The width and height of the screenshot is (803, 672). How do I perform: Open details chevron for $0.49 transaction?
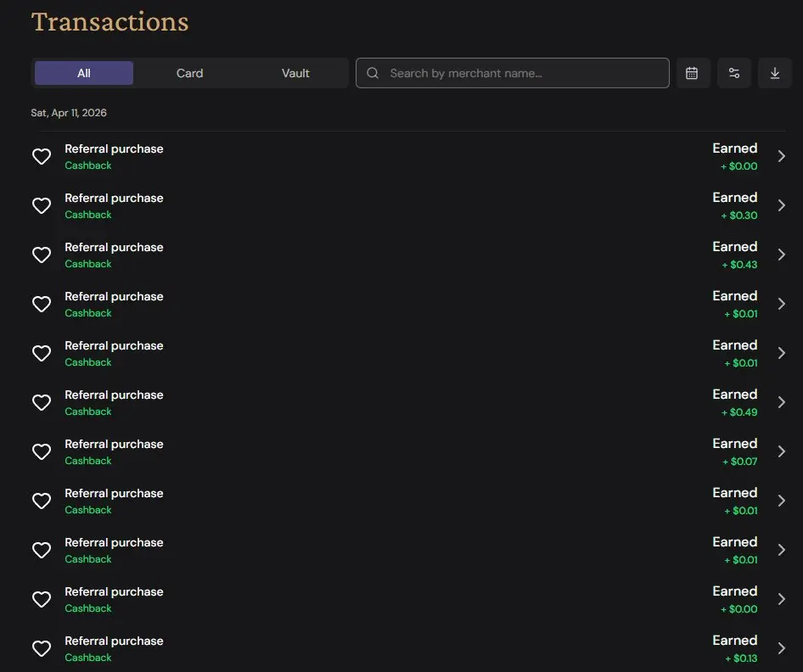782,402
